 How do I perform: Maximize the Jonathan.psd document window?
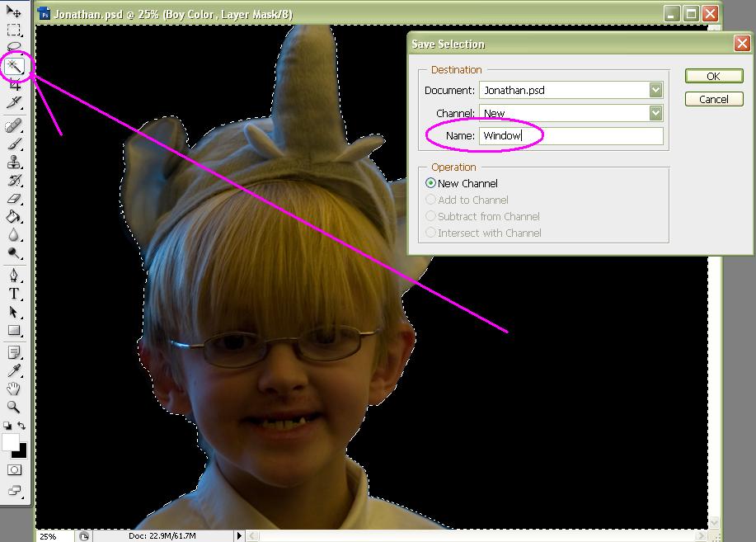(x=691, y=14)
